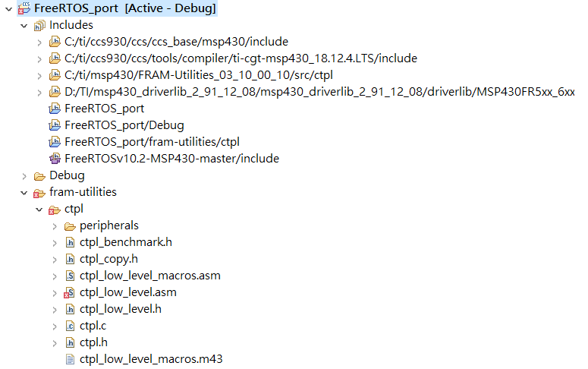Click the FreeRTOS_port project icon
Image resolution: width=588 pixels, height=369 pixels.
click(x=24, y=8)
